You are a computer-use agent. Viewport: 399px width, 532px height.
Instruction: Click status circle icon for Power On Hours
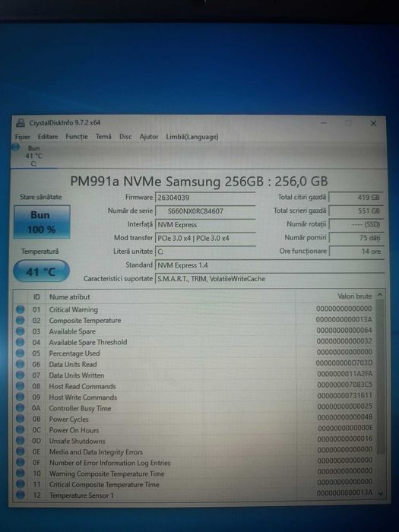[21, 430]
